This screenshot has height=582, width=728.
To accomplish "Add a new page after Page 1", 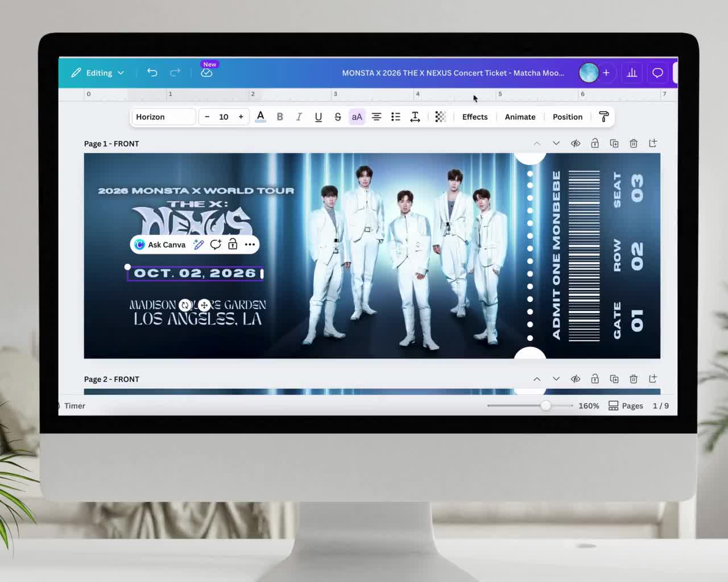I will (x=653, y=143).
